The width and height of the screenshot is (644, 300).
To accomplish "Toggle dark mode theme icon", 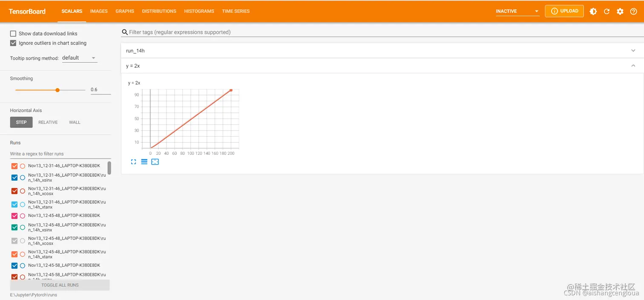I will click(593, 12).
